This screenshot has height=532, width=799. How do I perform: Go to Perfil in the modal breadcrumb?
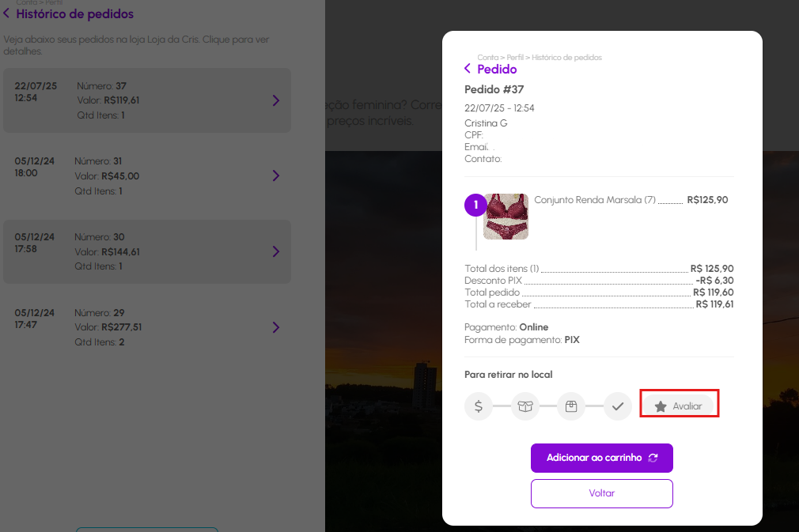tap(516, 58)
